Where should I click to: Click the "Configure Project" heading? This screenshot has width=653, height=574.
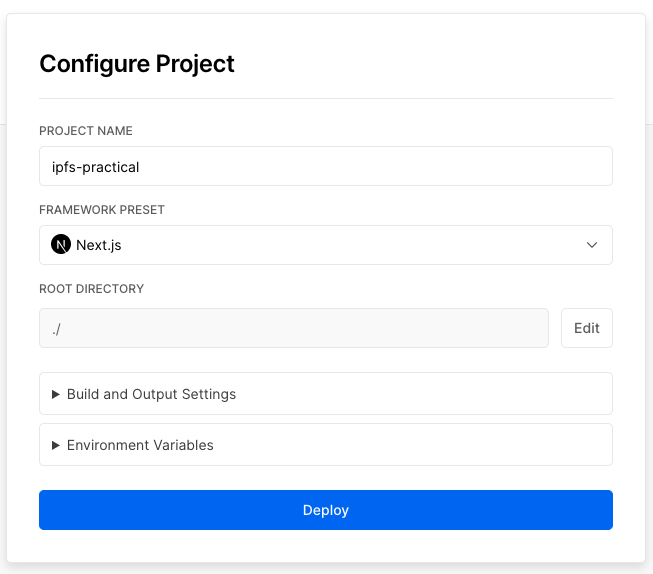[137, 64]
